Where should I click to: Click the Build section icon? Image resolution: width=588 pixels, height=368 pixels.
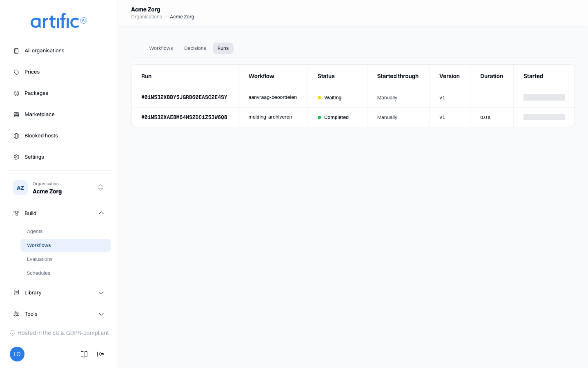tap(16, 213)
